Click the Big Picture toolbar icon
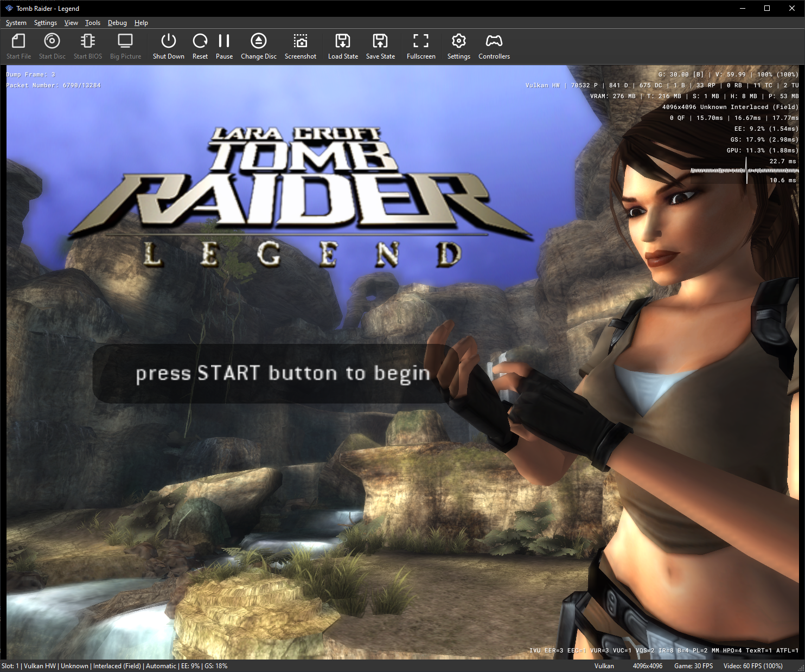This screenshot has height=672, width=805. [x=125, y=41]
